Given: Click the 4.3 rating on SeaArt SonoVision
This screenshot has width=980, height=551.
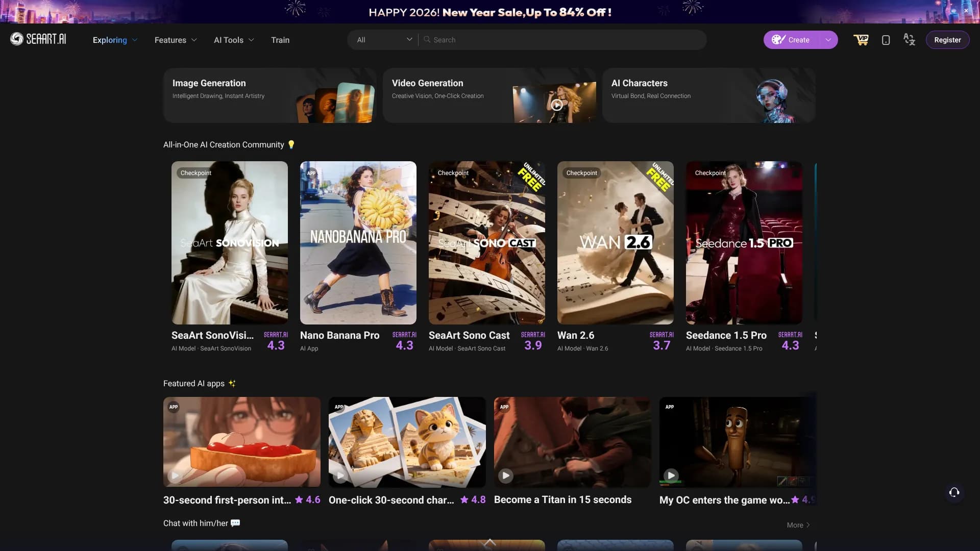Looking at the screenshot, I should coord(276,345).
